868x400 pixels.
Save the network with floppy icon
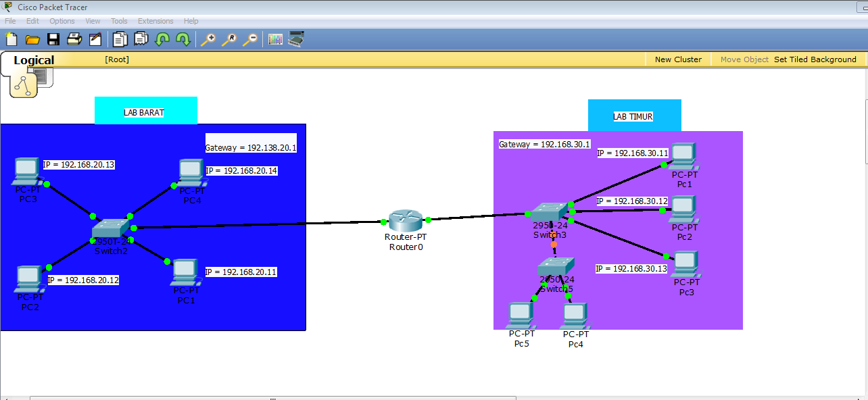point(53,39)
